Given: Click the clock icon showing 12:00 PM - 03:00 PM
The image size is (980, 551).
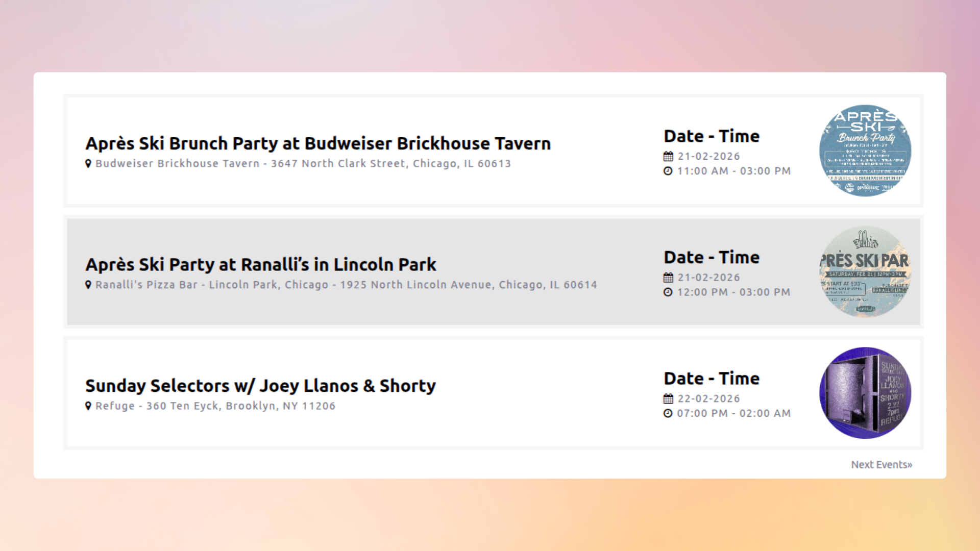Looking at the screenshot, I should click(x=668, y=292).
